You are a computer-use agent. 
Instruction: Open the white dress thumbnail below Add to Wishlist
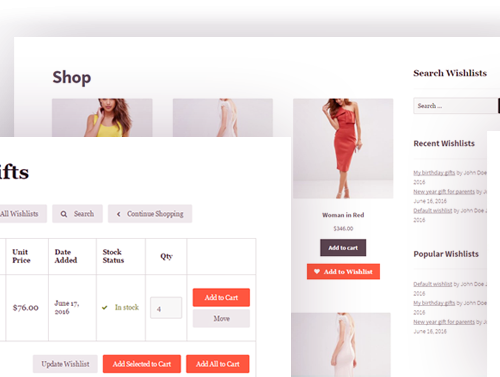pos(341,345)
